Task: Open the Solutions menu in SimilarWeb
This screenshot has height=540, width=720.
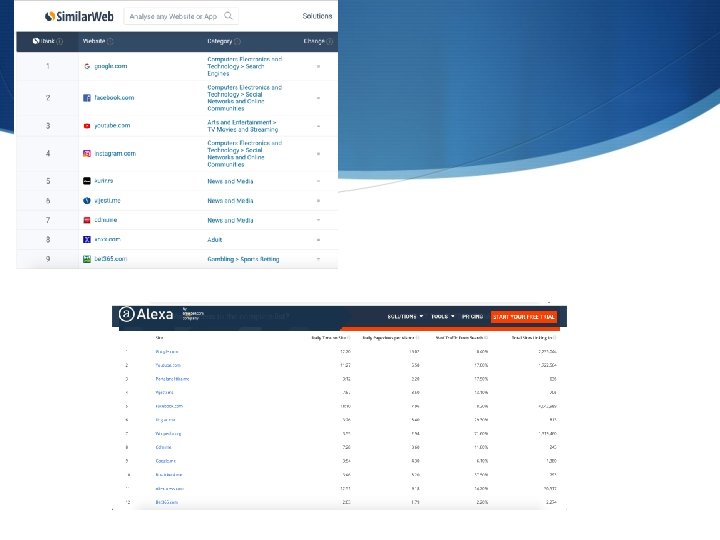Action: click(x=317, y=16)
